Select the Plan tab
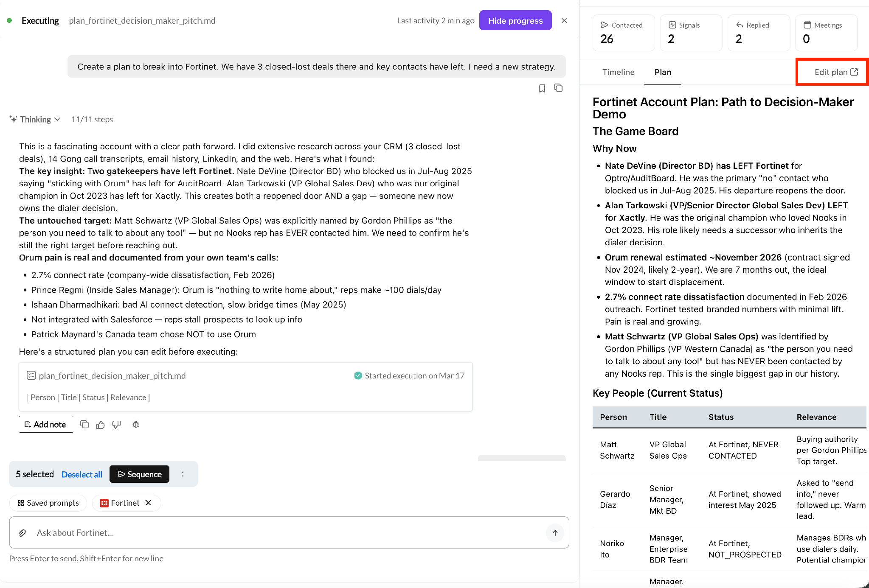This screenshot has height=588, width=869. (663, 72)
